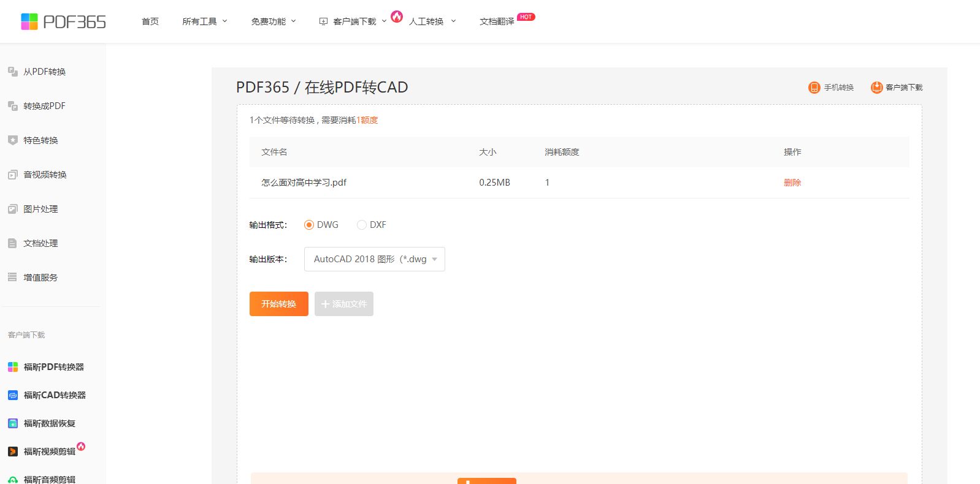
Task: Click the 0.25MB size cell
Action: point(494,183)
